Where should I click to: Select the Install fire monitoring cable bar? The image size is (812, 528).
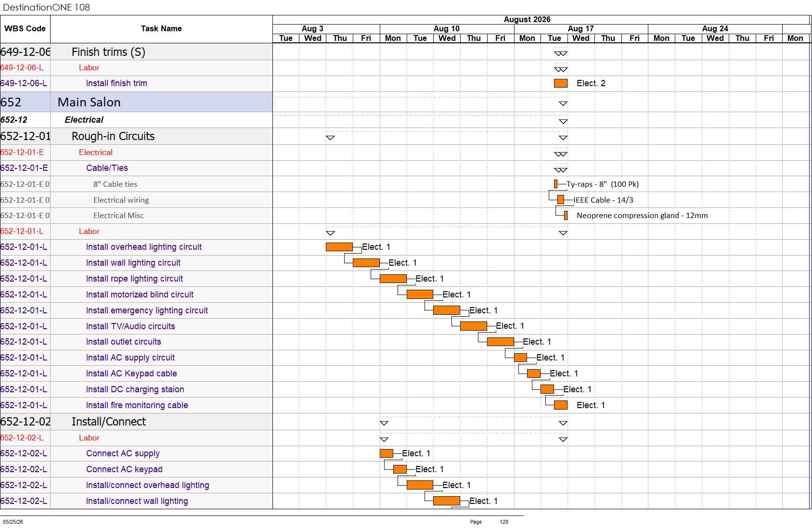[x=561, y=405]
